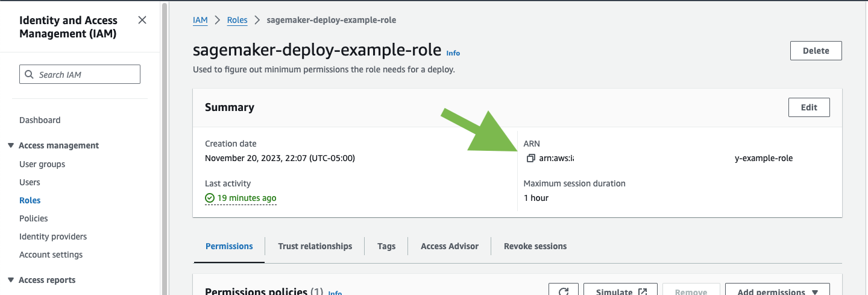Click the Search IAM input field
Image resolution: width=868 pixels, height=295 pixels.
click(x=80, y=74)
